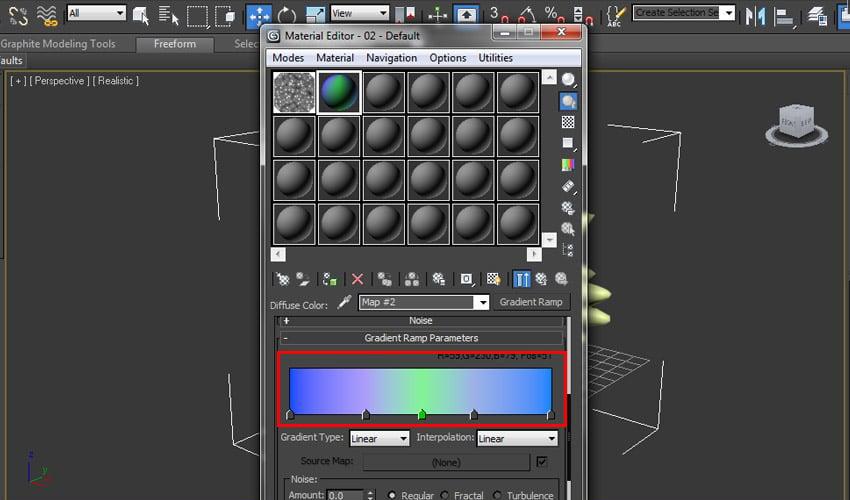Click the Make Preview icon

(568, 186)
